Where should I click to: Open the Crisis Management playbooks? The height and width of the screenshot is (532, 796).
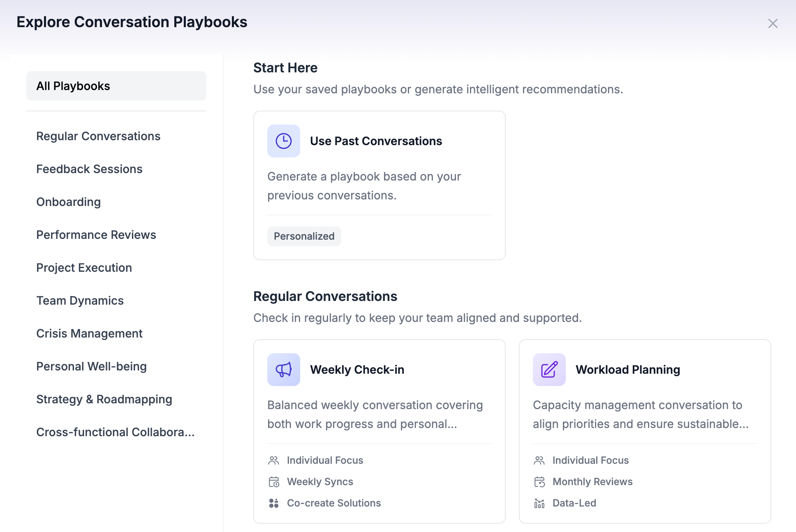pyautogui.click(x=89, y=333)
